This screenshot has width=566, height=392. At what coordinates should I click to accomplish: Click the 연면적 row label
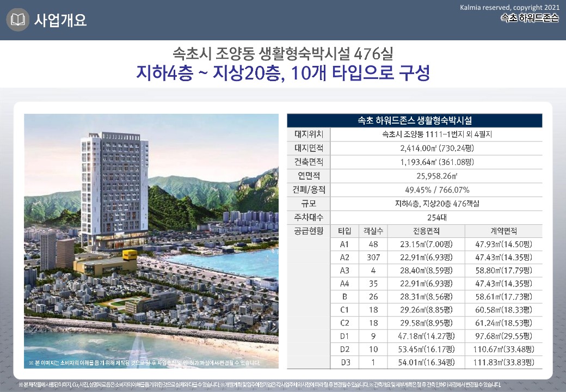coord(309,176)
